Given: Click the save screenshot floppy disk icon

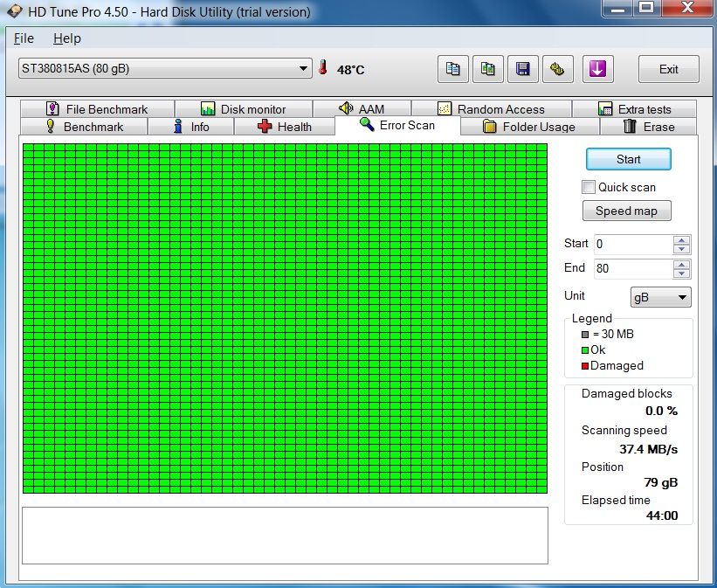Looking at the screenshot, I should (x=522, y=69).
